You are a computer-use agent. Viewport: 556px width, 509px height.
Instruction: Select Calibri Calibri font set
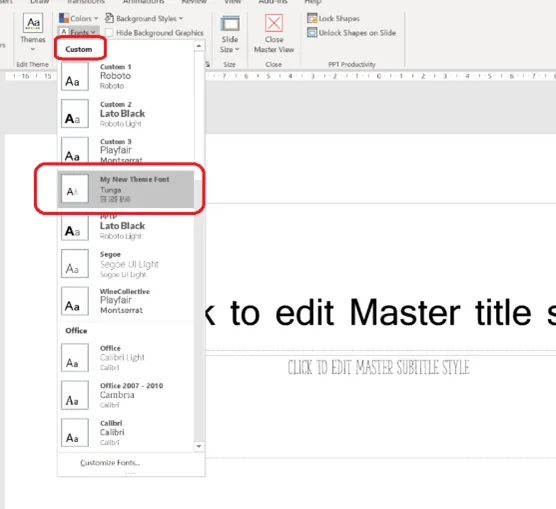(x=126, y=433)
